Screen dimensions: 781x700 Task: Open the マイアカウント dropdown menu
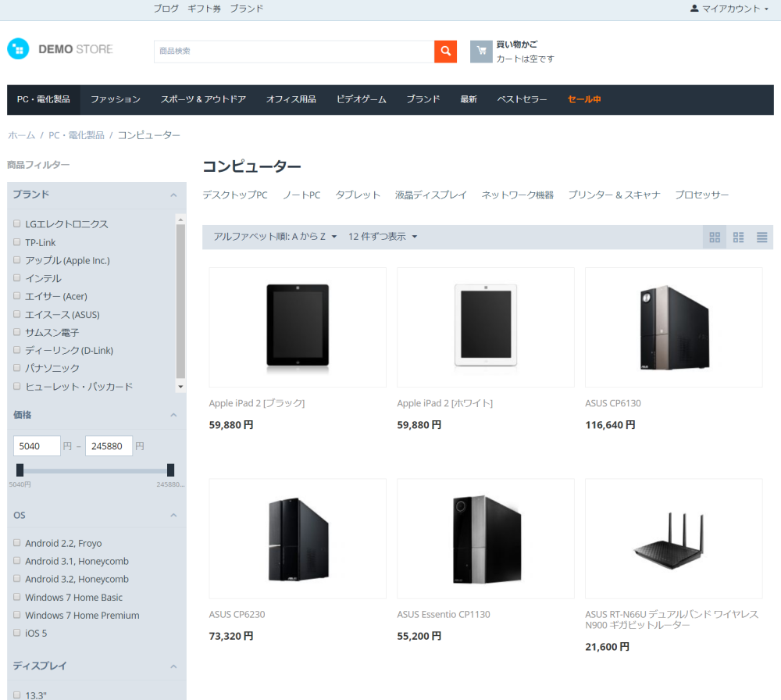click(x=729, y=9)
